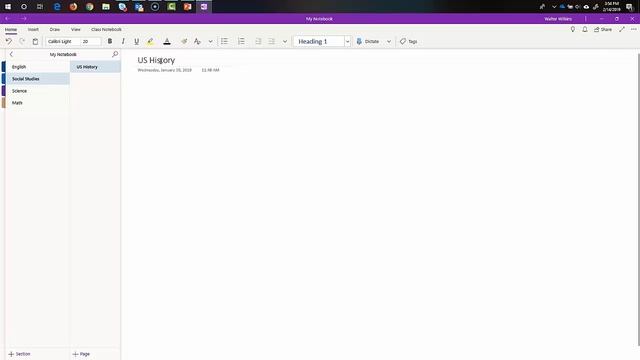Click the forward arrow in the title bar

(x=24, y=19)
